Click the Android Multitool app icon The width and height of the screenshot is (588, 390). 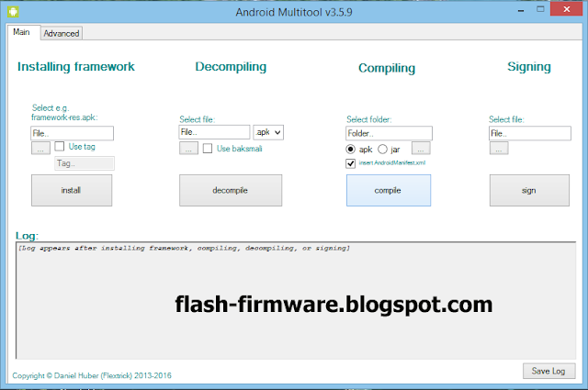[13, 12]
